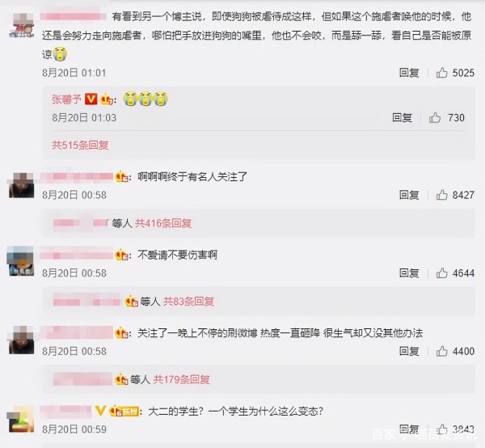This screenshot has height=448, width=485.
Task: Like the comment with 5025 likes
Action: (441, 73)
